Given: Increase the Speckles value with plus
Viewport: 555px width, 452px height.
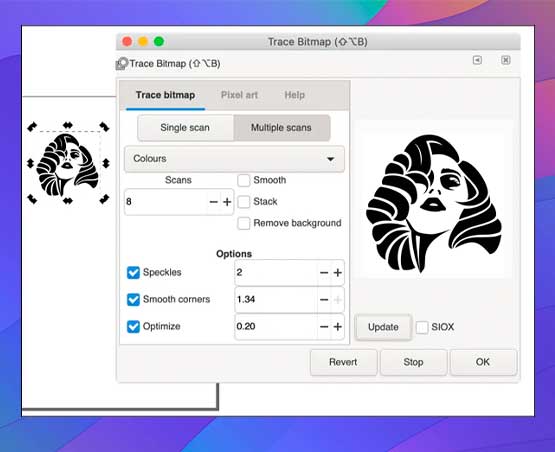Looking at the screenshot, I should [x=338, y=273].
